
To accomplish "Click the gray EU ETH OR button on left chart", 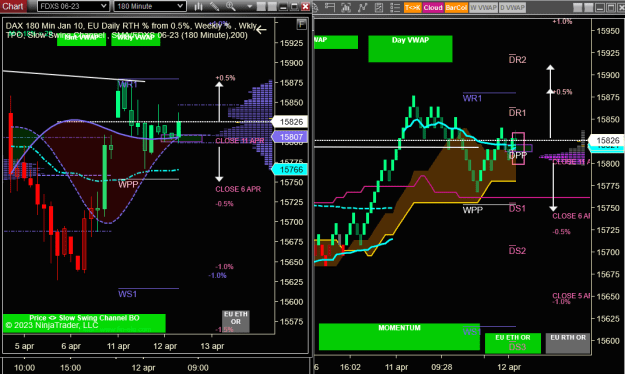I will pos(236,321).
